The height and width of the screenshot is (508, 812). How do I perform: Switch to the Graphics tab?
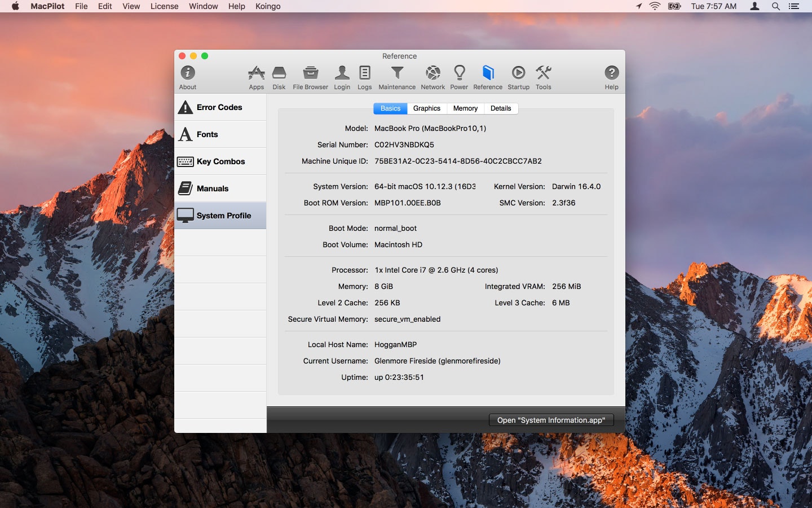pos(426,108)
